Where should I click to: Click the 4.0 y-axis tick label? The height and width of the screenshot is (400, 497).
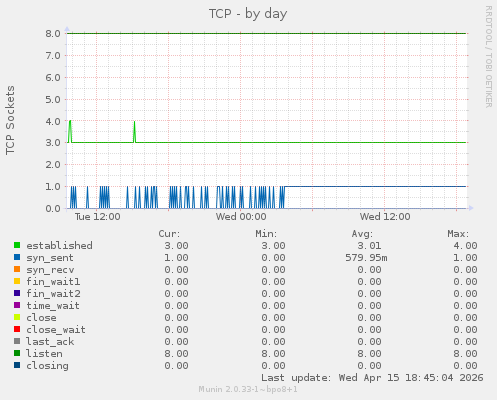(53, 121)
